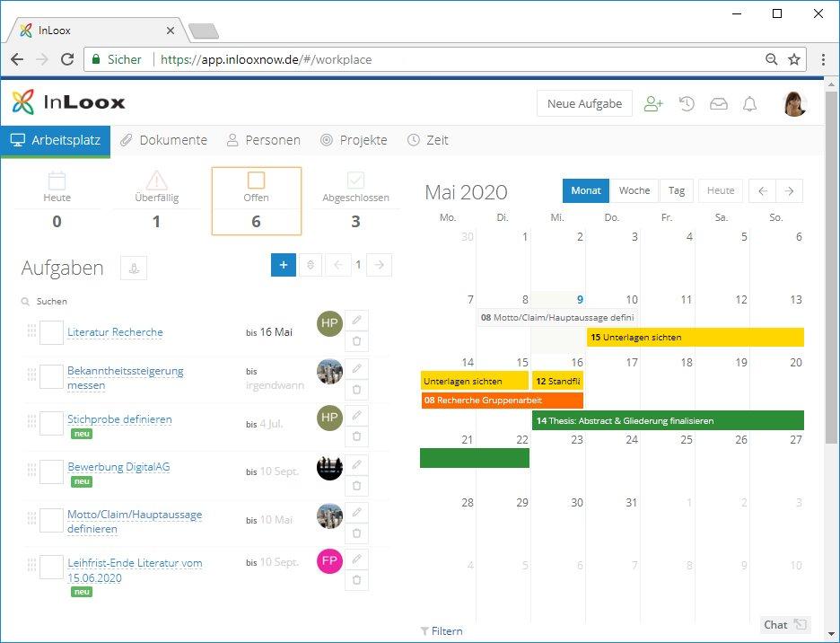840x643 pixels.
Task: Edit the Bekanntheitssteigerung messen task
Action: coord(357,369)
